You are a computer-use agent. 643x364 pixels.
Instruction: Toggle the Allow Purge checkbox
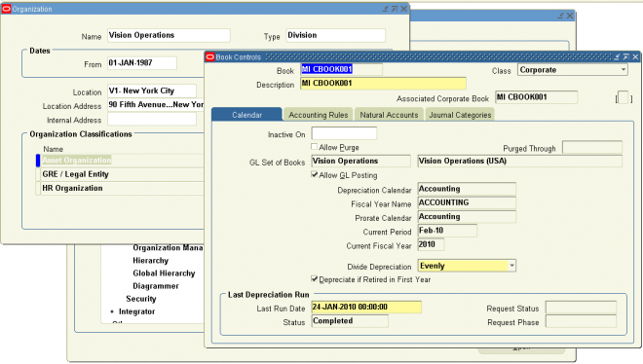[314, 147]
